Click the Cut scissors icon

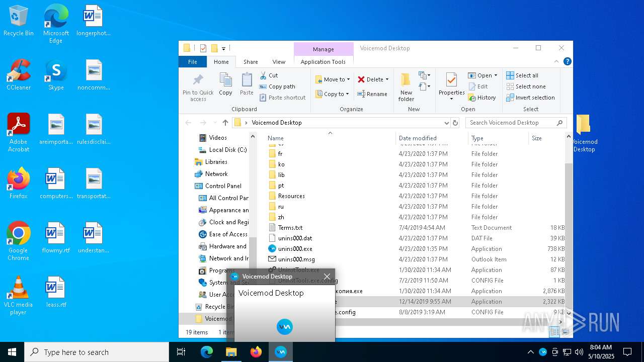(x=263, y=75)
